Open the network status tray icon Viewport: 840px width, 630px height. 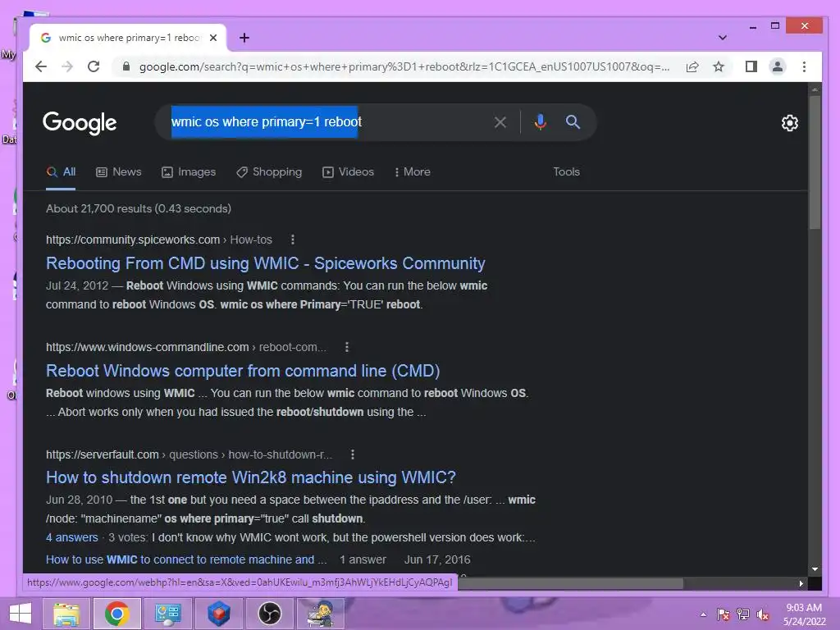click(743, 614)
